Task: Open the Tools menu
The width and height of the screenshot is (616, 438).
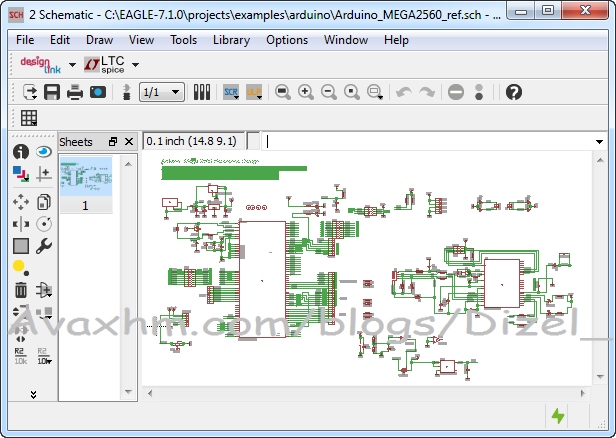Action: pos(183,40)
